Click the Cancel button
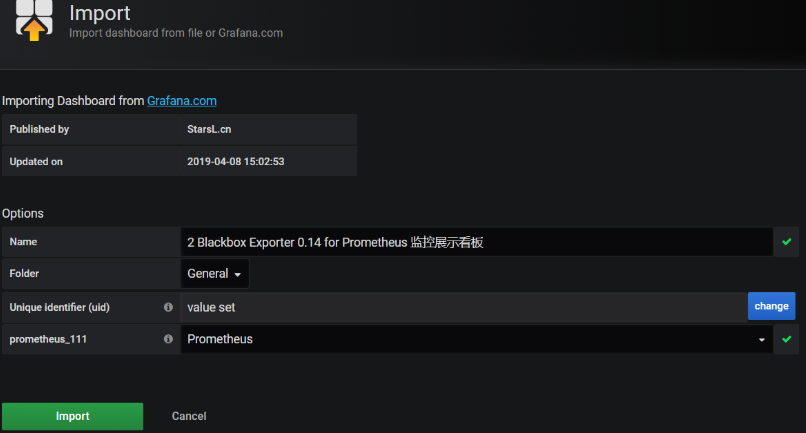The height and width of the screenshot is (433, 806). 189,416
